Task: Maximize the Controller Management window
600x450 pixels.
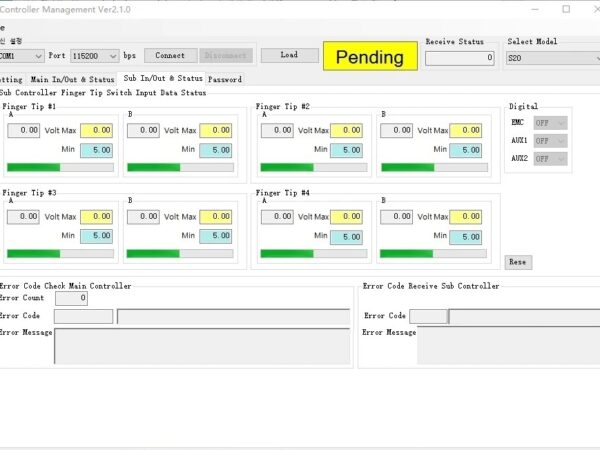Action: point(566,9)
